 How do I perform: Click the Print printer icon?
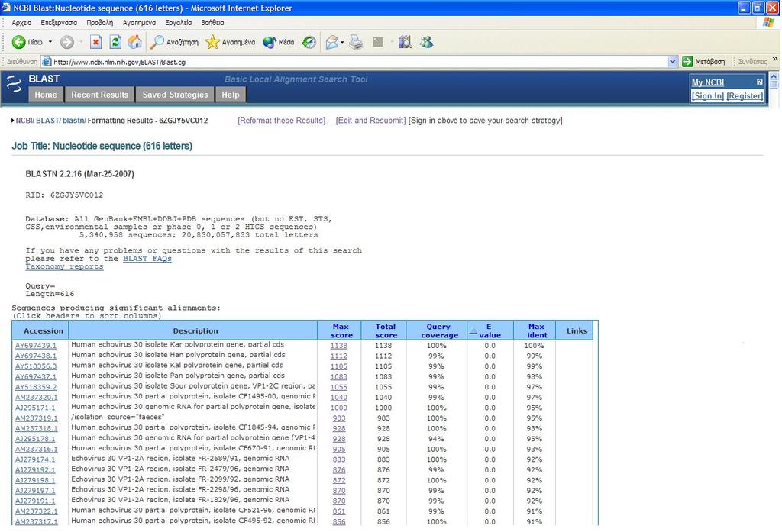(x=356, y=43)
